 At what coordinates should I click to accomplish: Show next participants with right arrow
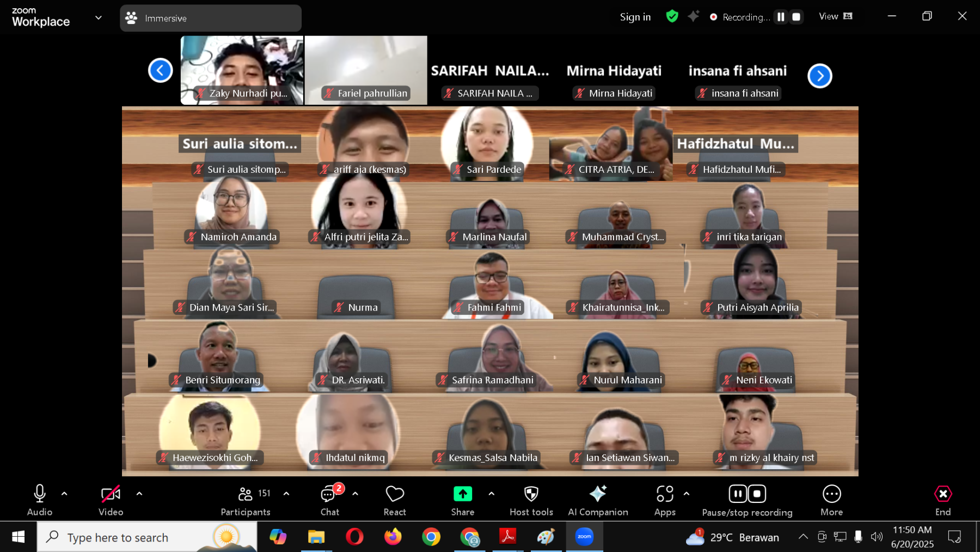coord(819,76)
